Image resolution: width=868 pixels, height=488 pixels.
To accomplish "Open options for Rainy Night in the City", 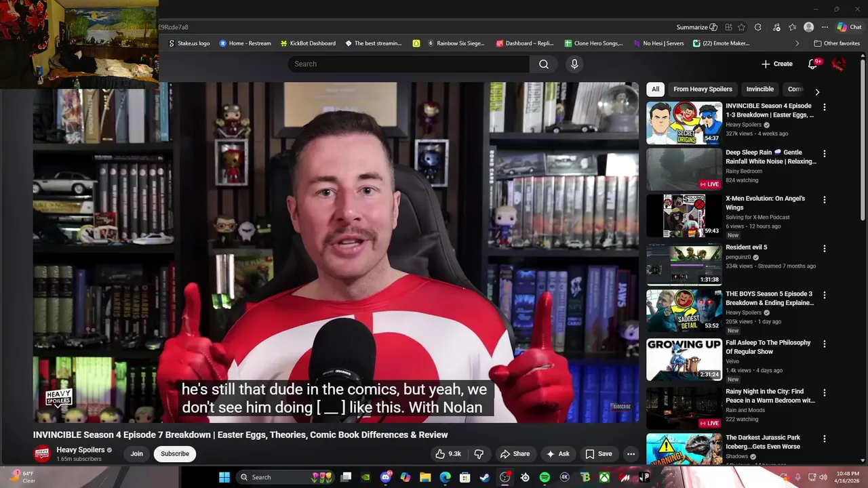I will (x=825, y=393).
